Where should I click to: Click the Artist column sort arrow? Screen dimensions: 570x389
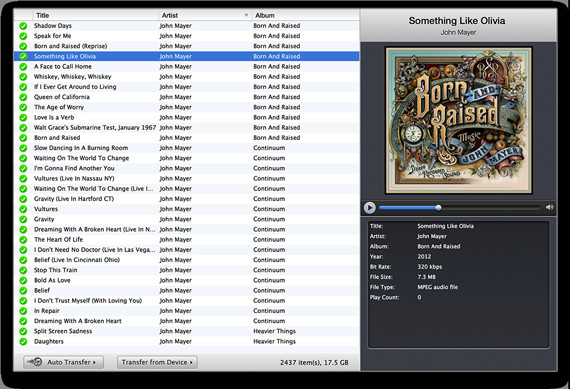[246, 15]
